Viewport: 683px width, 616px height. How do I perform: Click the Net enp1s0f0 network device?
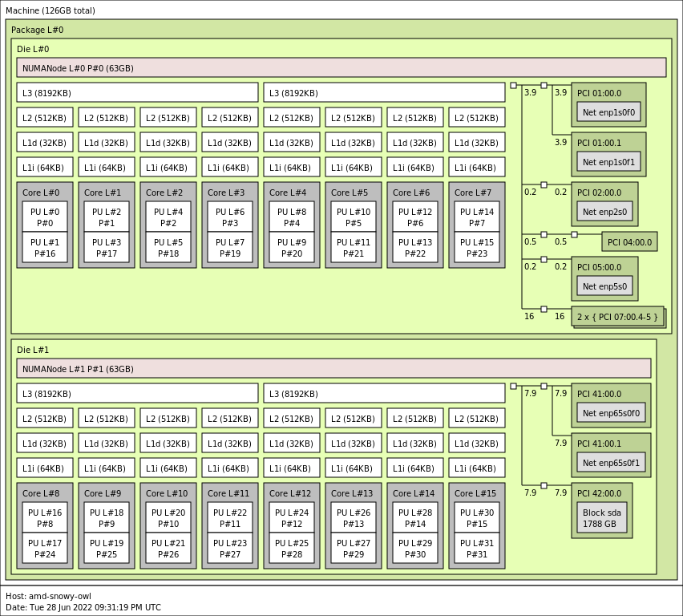[608, 112]
